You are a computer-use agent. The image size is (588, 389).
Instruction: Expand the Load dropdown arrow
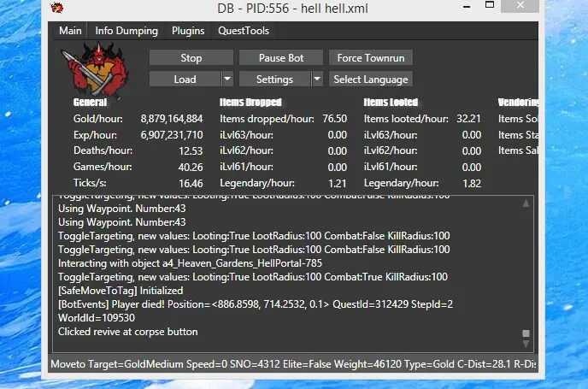[227, 80]
